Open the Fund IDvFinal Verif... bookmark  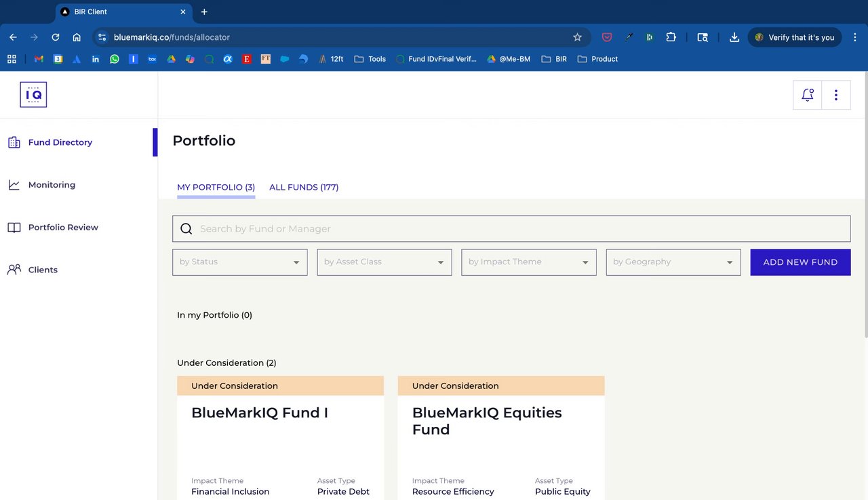pyautogui.click(x=436, y=59)
